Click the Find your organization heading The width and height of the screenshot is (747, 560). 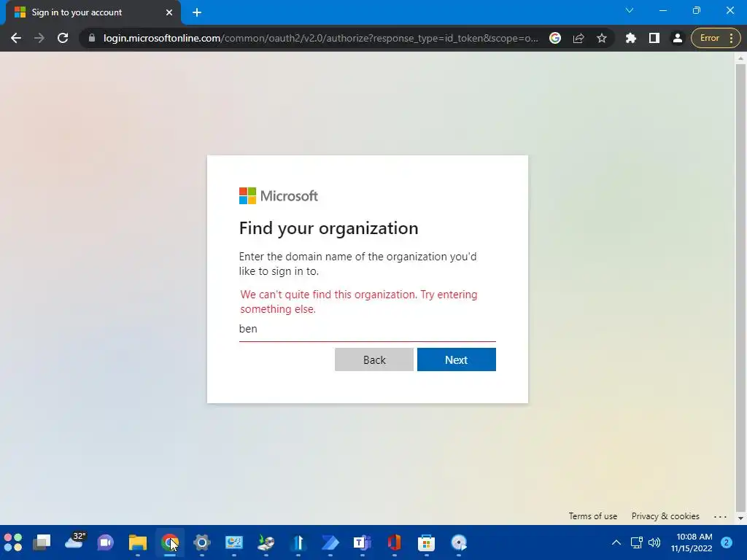coord(329,228)
